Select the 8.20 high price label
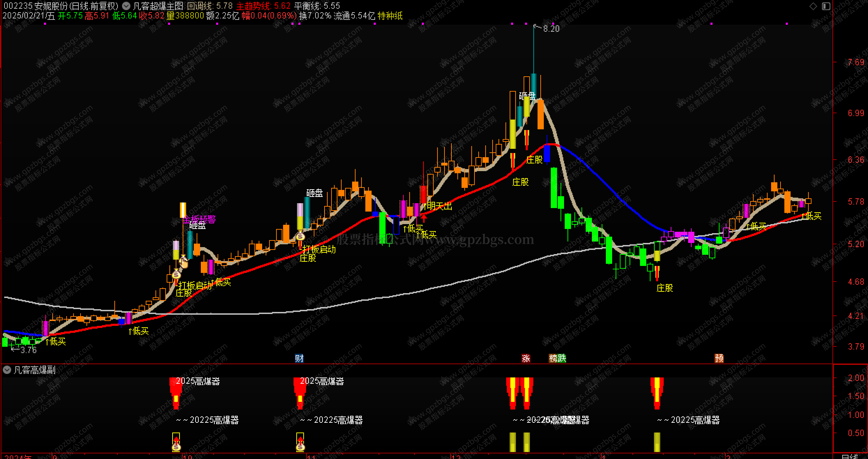868x459 pixels. pyautogui.click(x=551, y=29)
